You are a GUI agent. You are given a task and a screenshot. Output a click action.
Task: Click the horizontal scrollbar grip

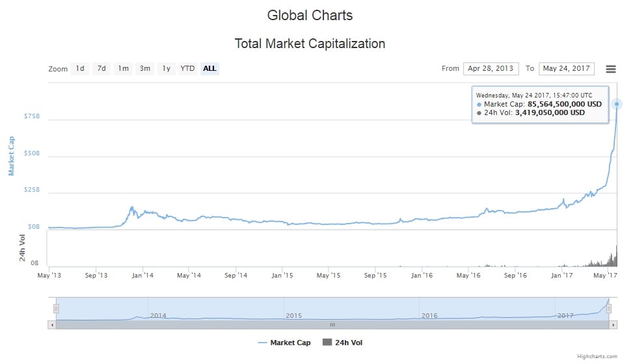tap(332, 324)
